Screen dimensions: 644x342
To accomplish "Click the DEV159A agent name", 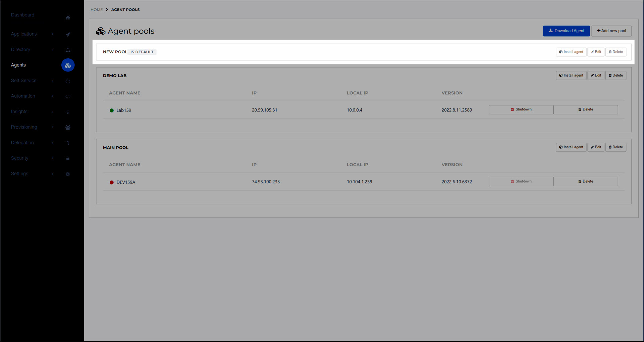I will (126, 182).
